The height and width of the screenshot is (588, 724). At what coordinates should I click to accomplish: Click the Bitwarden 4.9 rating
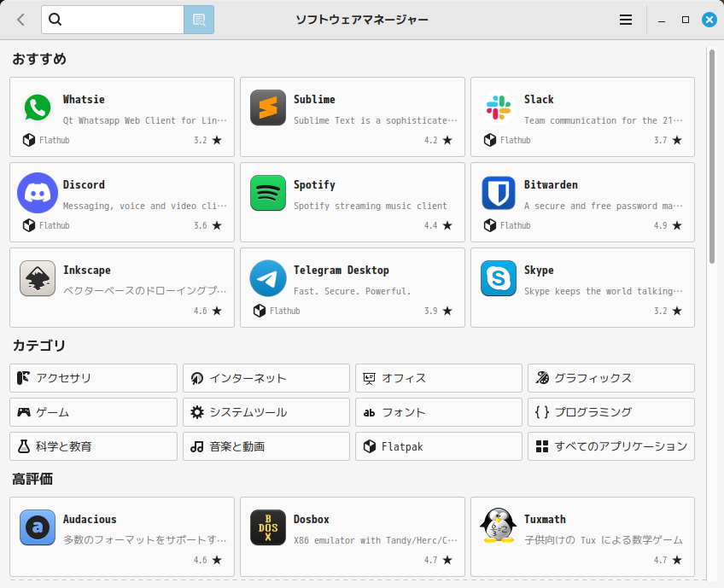[x=668, y=225]
